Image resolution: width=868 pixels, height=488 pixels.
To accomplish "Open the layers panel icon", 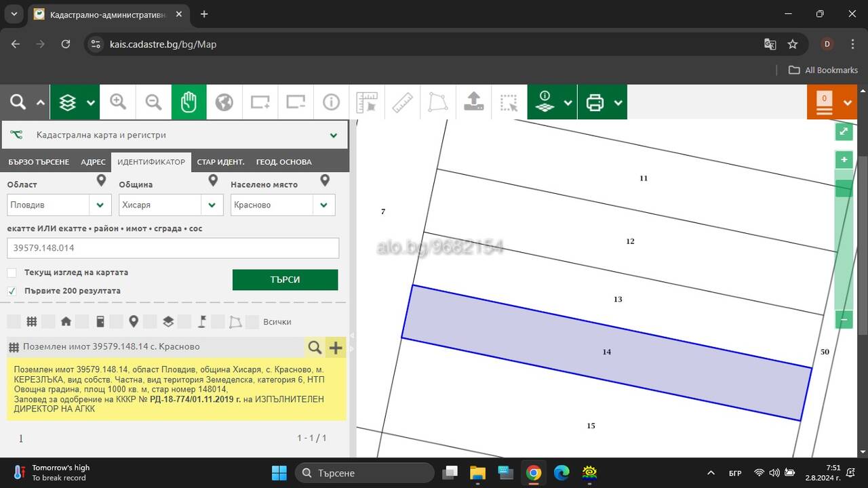I will click(x=67, y=102).
